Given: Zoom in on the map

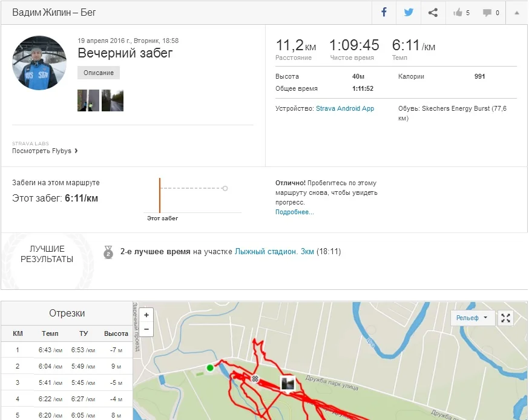Looking at the screenshot, I should [146, 315].
